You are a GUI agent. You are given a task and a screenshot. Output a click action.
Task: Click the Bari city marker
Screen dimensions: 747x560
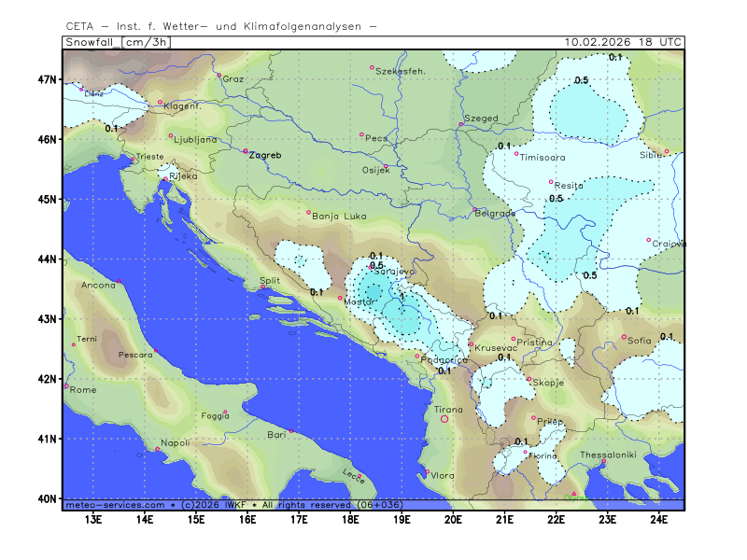(291, 431)
